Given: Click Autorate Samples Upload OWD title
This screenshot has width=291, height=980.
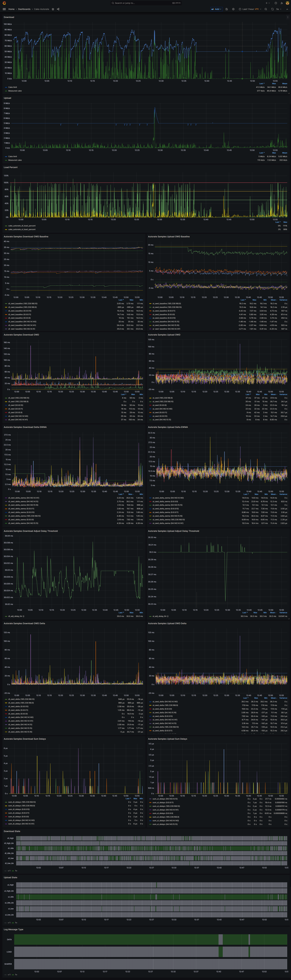Looking at the screenshot, I should click(x=164, y=335).
